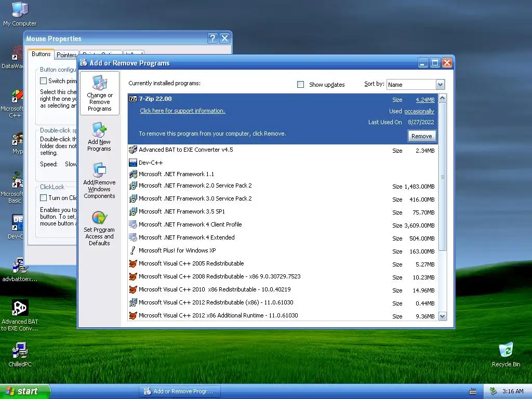Screen dimensions: 532x399
Task: Click the 4.24MB size link
Action: [425, 100]
